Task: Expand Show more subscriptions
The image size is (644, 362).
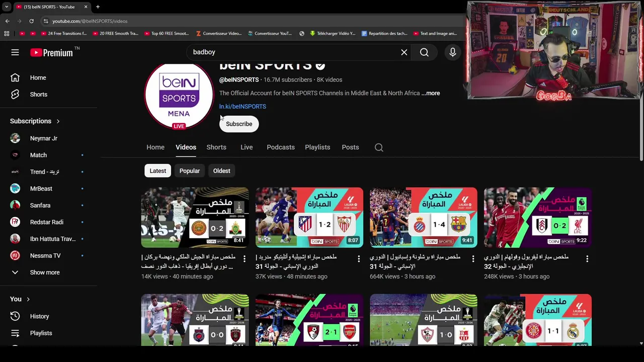Action: pos(45,273)
